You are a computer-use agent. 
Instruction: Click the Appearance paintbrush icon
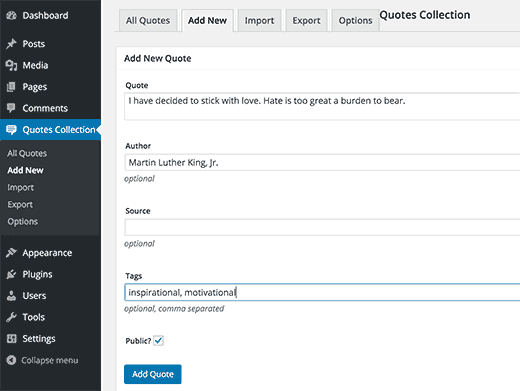[11, 253]
